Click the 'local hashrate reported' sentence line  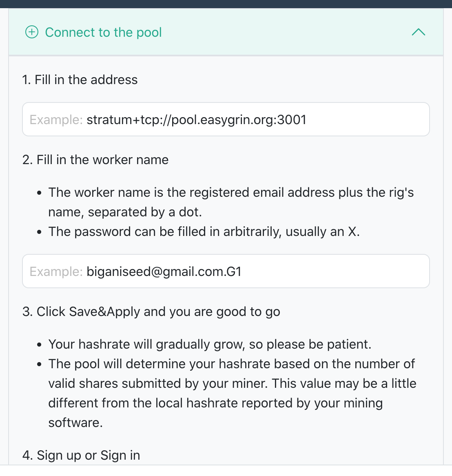point(215,403)
